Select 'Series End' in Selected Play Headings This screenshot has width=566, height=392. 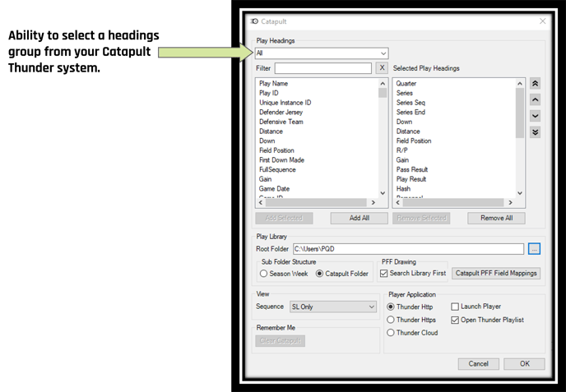pyautogui.click(x=411, y=112)
